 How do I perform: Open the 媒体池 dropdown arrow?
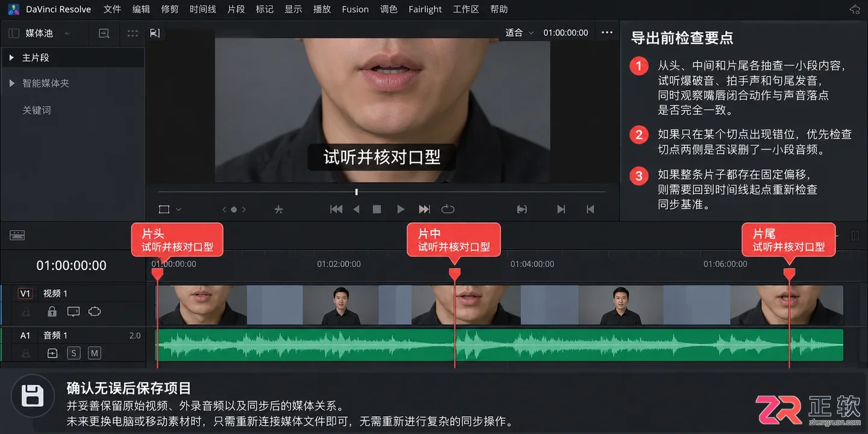(x=67, y=34)
